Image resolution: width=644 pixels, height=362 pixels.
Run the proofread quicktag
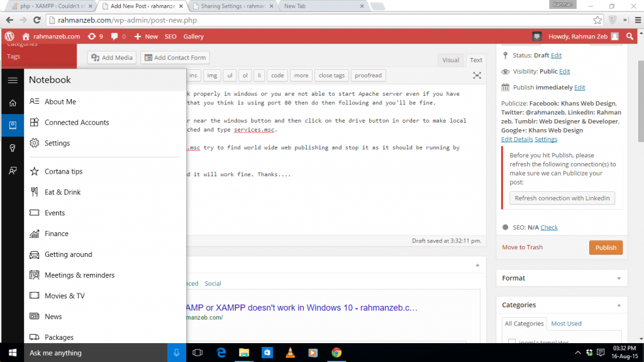[368, 76]
